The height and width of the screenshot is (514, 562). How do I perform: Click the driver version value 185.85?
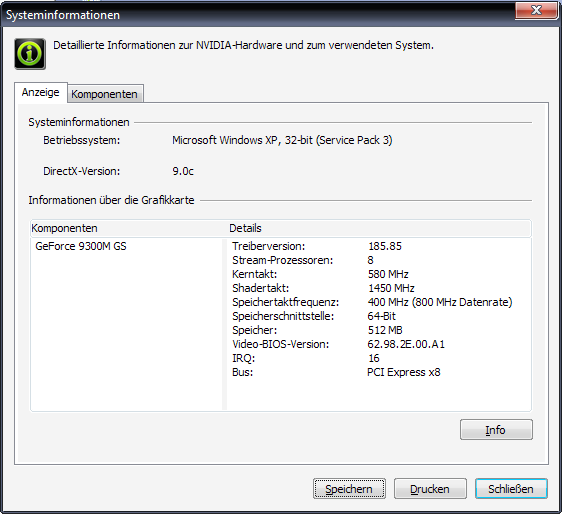tap(385, 246)
